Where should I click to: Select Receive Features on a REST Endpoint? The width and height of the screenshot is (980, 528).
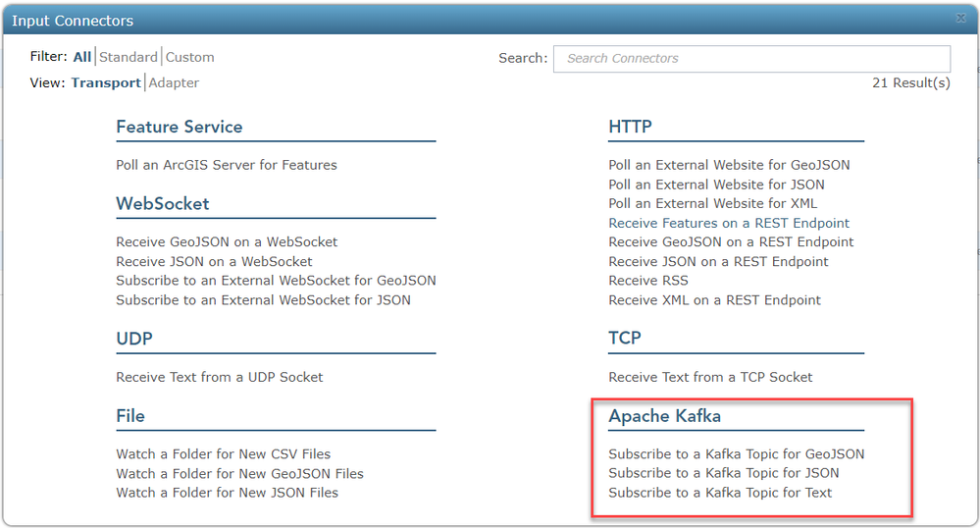click(x=729, y=223)
